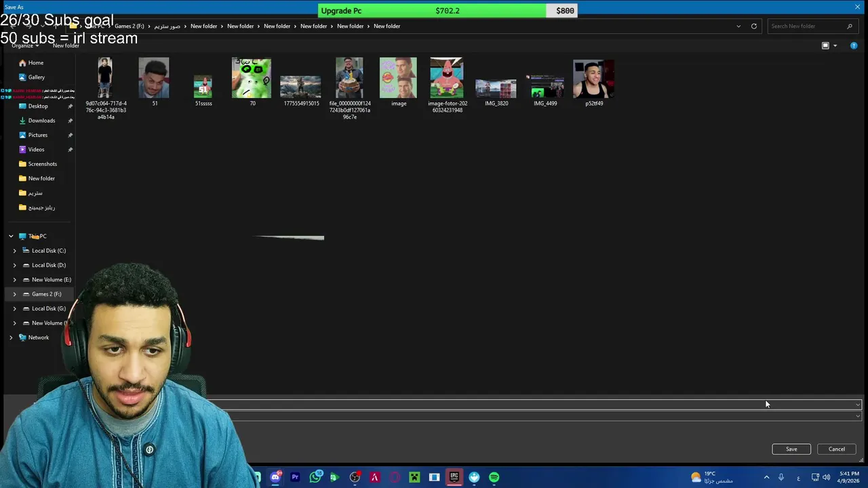Show hidden tray icons chevron
868x488 pixels.
tap(767, 477)
